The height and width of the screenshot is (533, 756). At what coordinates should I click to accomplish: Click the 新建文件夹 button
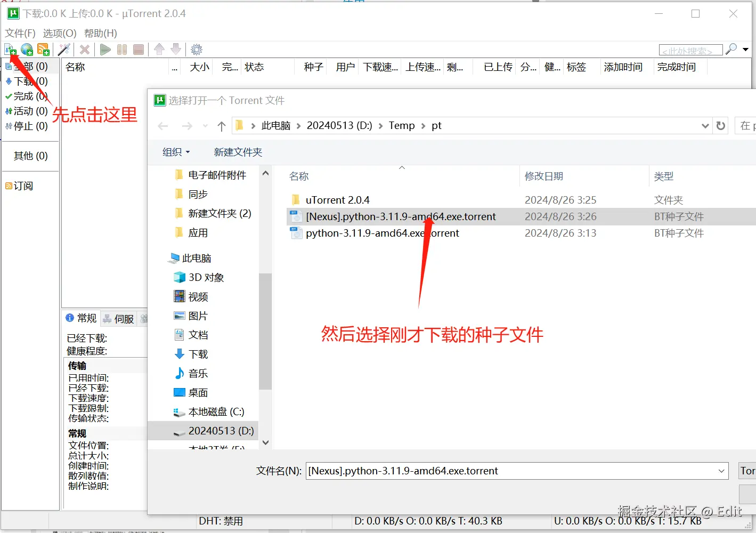(238, 152)
